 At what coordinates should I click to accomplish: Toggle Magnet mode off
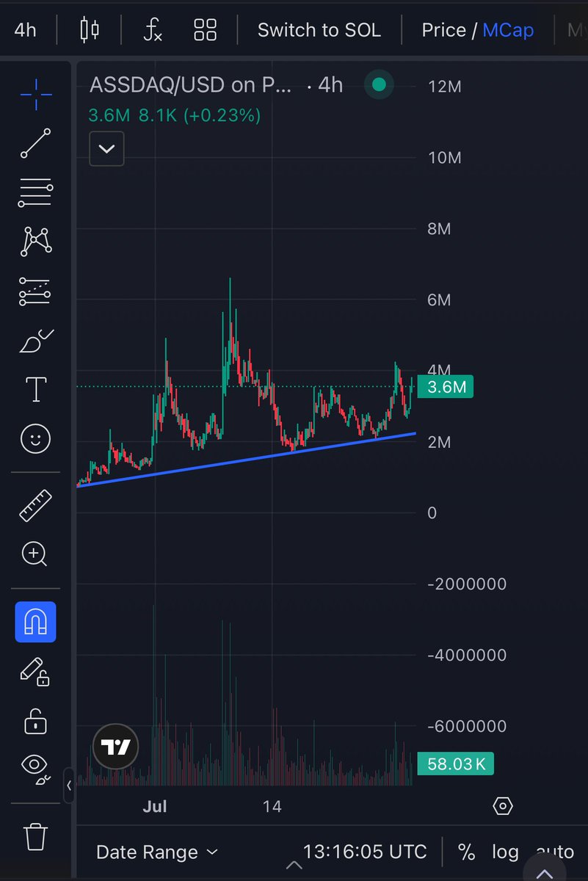[35, 621]
